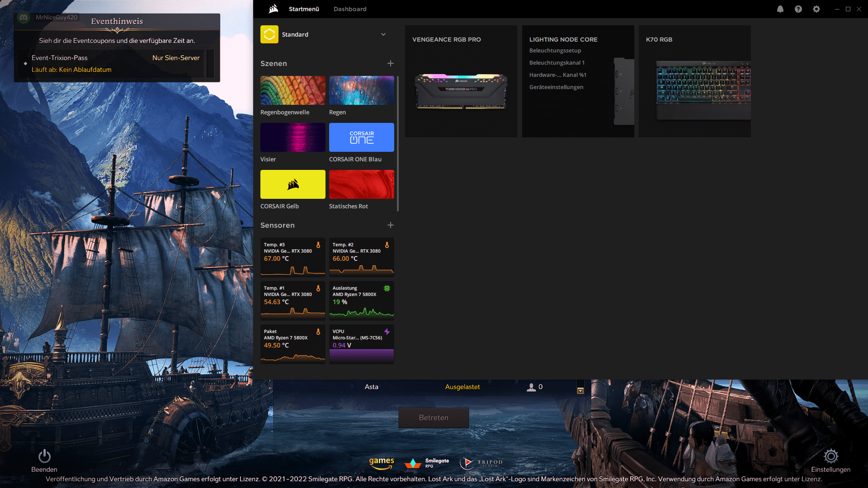
Task: Open Geräteeinstellungen of Lighting Node Core
Action: tap(556, 87)
